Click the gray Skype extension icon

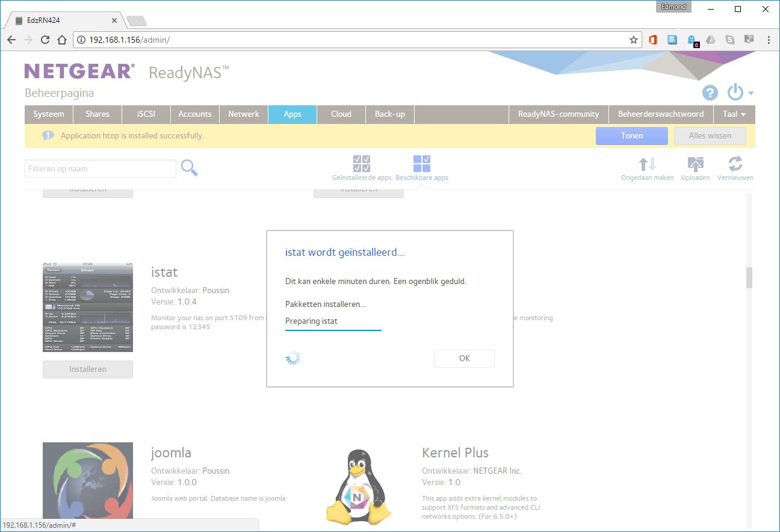click(730, 40)
